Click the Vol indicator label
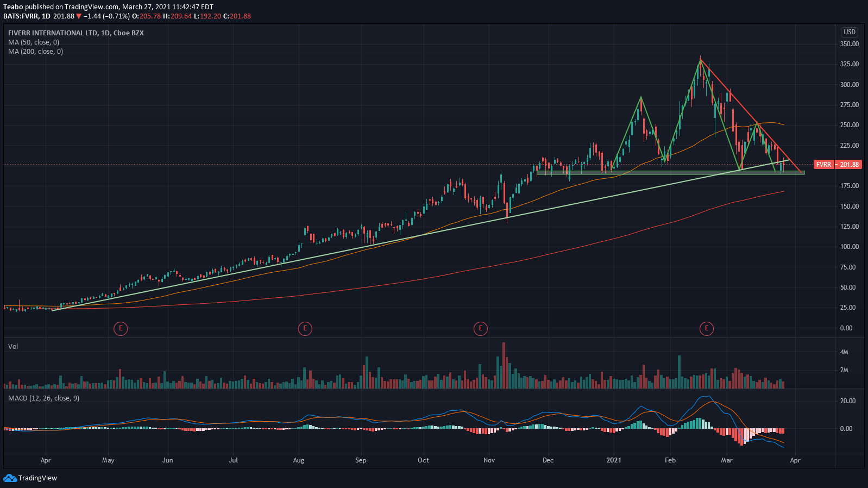 13,347
